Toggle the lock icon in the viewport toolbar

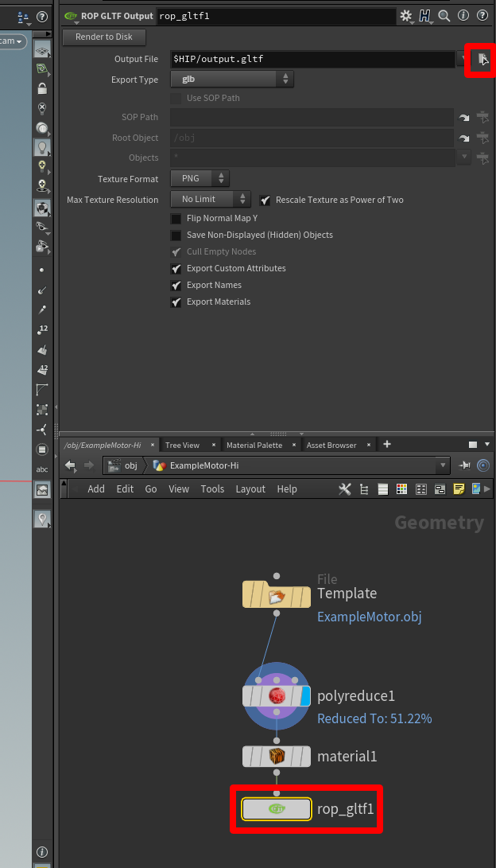coord(42,89)
